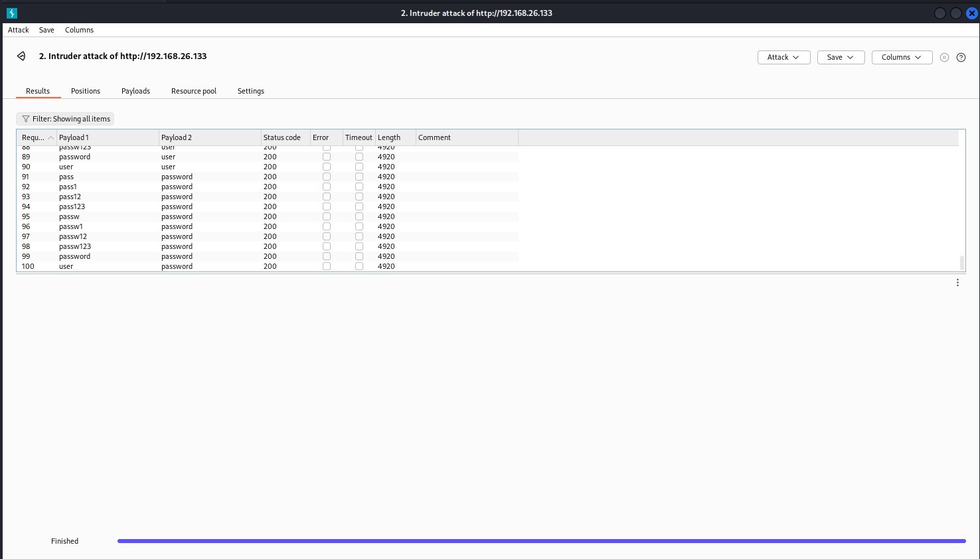Expand the Save dropdown button
The image size is (980, 559).
click(x=840, y=57)
